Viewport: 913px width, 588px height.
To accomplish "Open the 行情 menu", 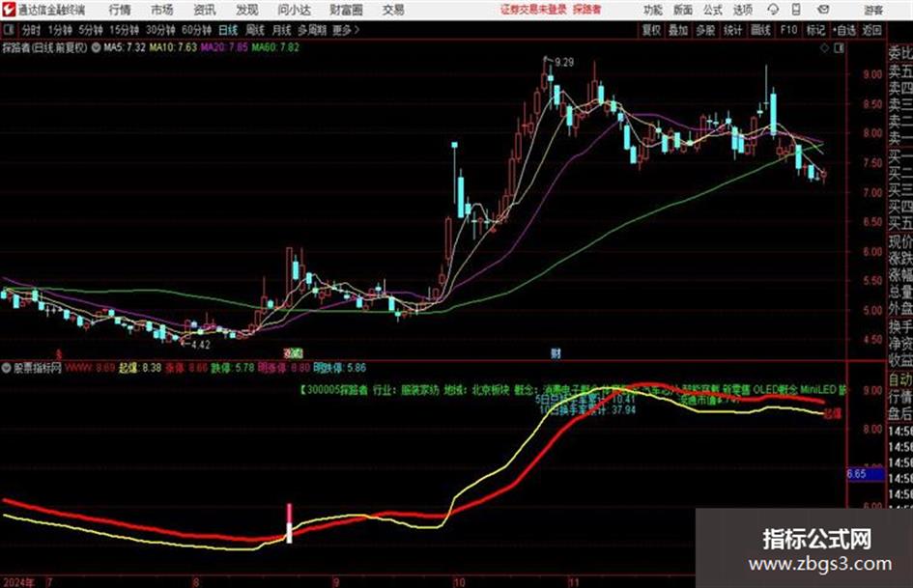I will coord(120,10).
